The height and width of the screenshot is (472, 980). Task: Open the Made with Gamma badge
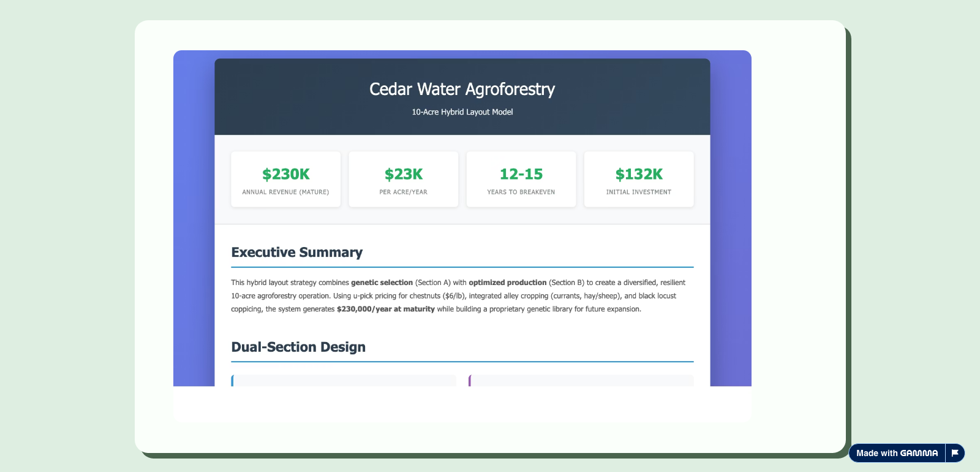[897, 453]
